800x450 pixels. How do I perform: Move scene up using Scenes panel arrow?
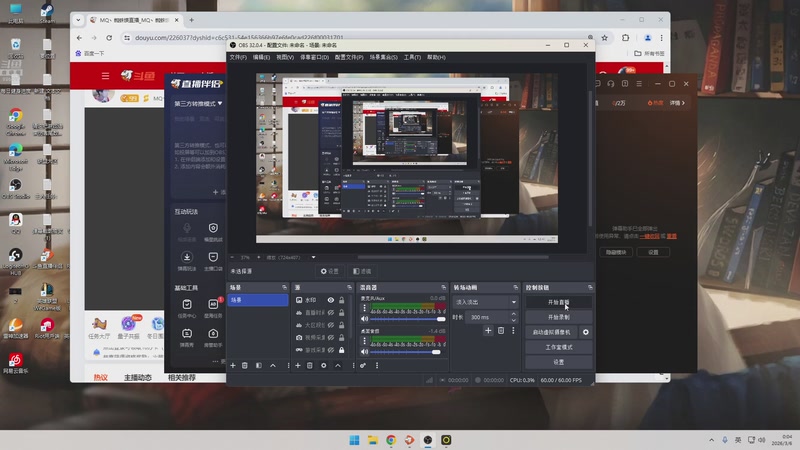point(273,365)
